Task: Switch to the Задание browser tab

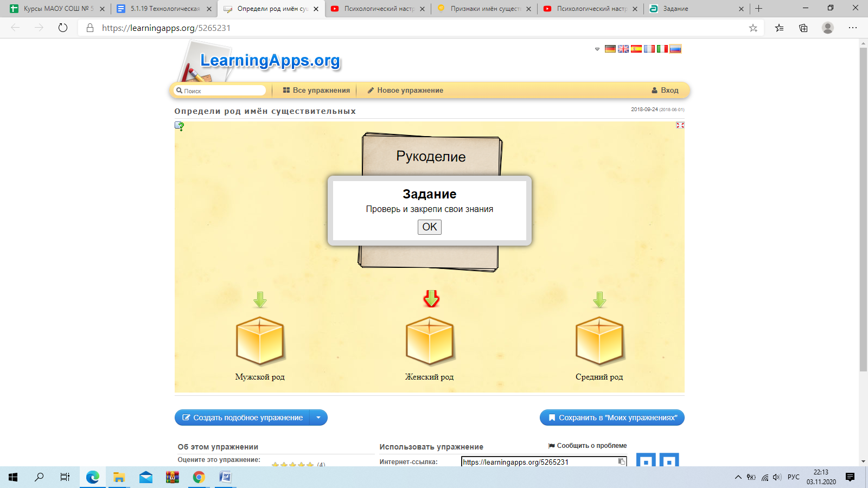Action: tap(695, 9)
